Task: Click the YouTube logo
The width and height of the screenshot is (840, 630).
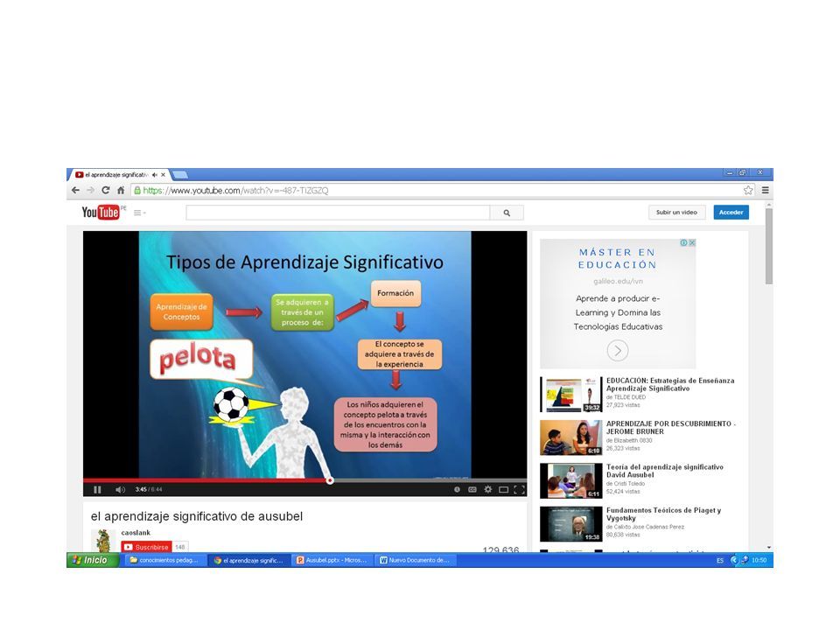Action: tap(100, 212)
